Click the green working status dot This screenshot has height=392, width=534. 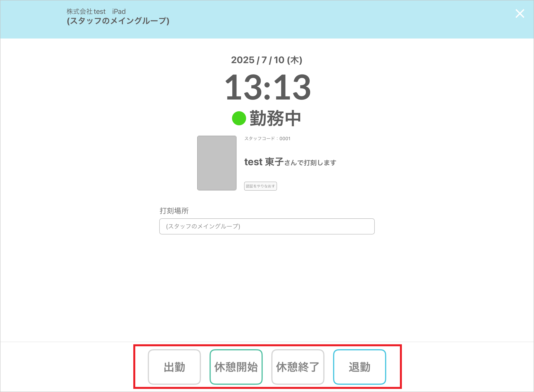coord(239,118)
